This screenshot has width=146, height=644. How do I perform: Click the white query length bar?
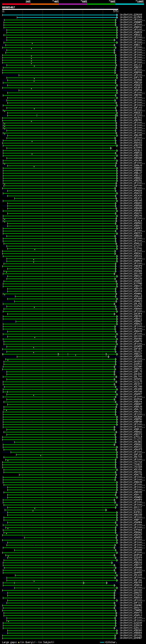(60, 9)
